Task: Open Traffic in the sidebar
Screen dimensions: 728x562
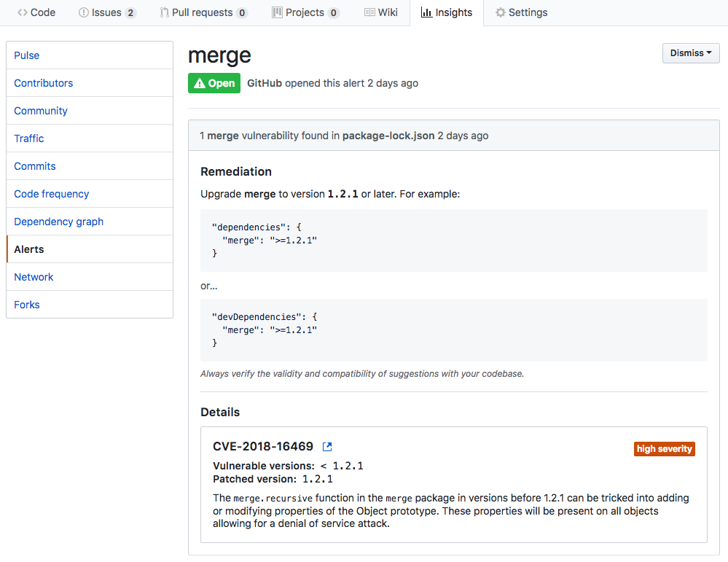Action: click(90, 138)
